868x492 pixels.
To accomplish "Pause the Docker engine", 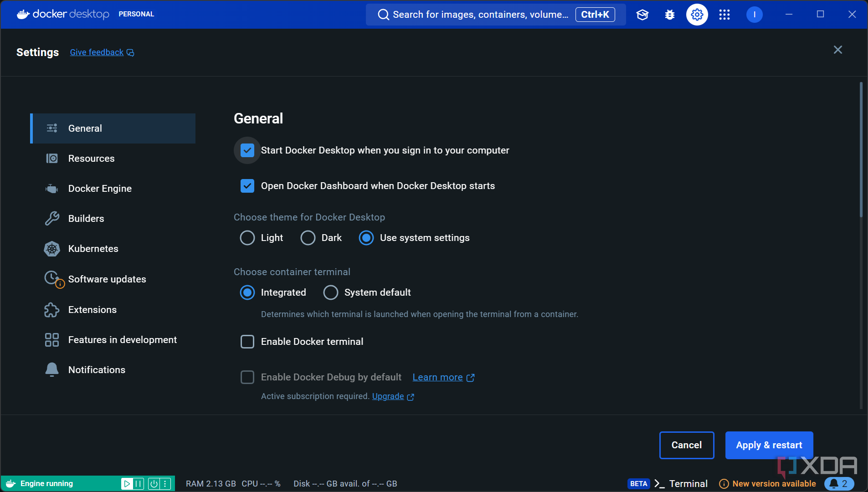I will pos(139,484).
